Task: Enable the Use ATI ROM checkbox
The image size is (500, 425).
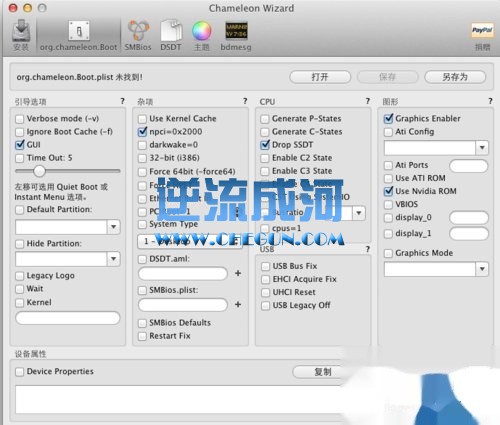Action: [x=388, y=178]
